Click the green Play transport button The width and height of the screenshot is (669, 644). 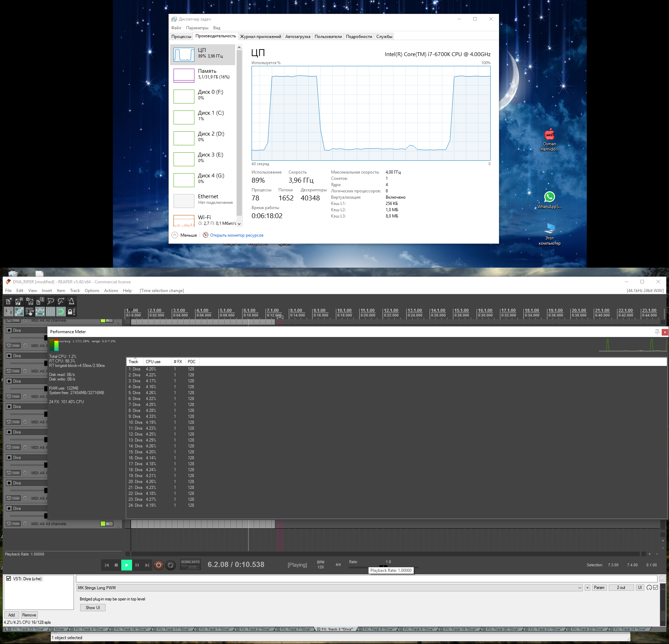[x=126, y=565]
